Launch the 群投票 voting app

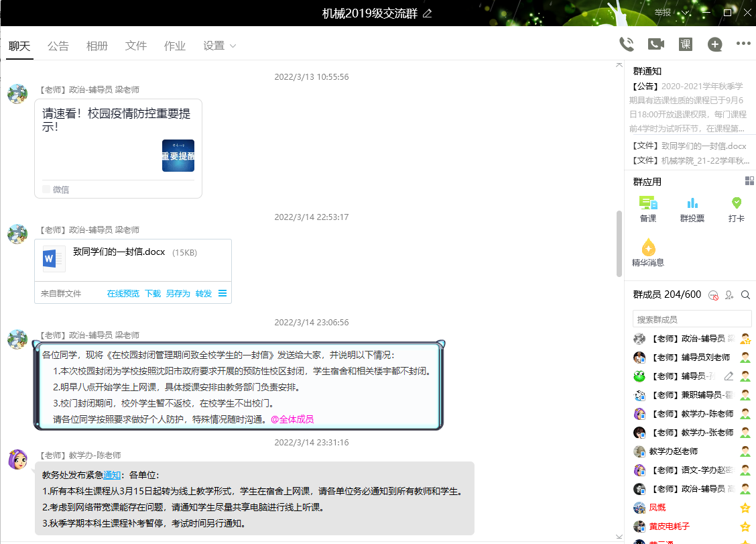(692, 209)
